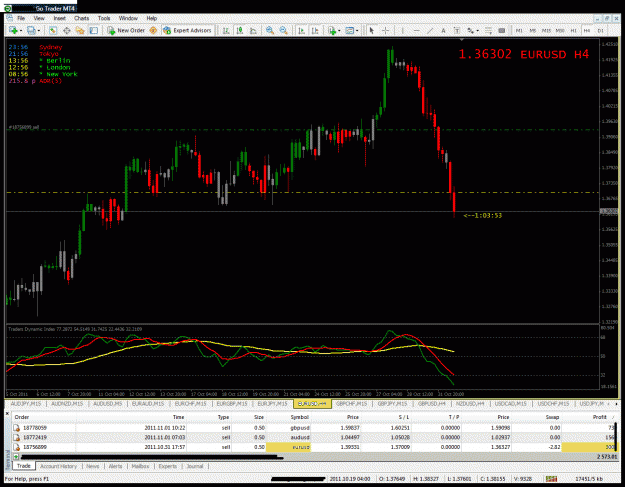Open the Account History terminal tab

pyautogui.click(x=58, y=466)
